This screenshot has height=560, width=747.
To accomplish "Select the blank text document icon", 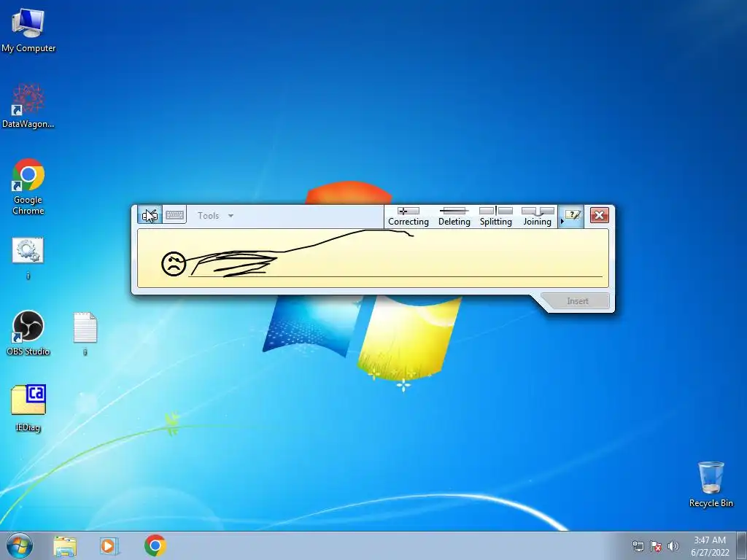I will (85, 333).
